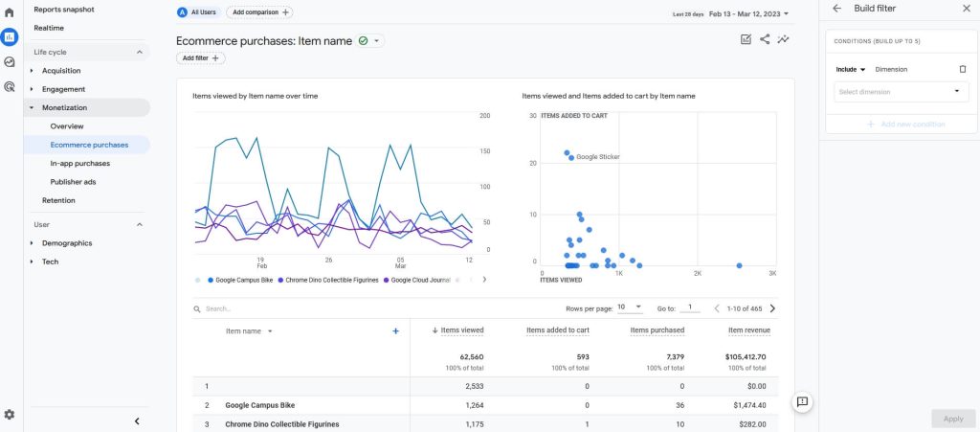Toggle Google Cloud Journal legend series
This screenshot has width=980, height=432.
(x=417, y=280)
